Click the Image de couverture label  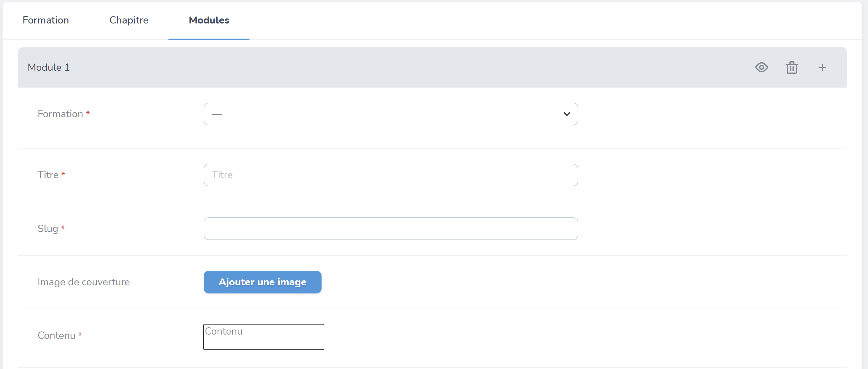tap(83, 282)
